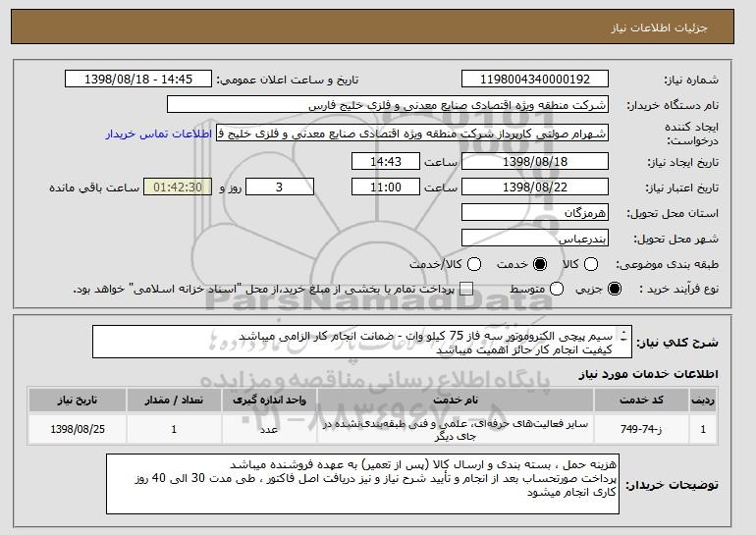The image size is (756, 535).
Task: Click the شماره نیاز field 1198004340000192
Action: tap(535, 80)
